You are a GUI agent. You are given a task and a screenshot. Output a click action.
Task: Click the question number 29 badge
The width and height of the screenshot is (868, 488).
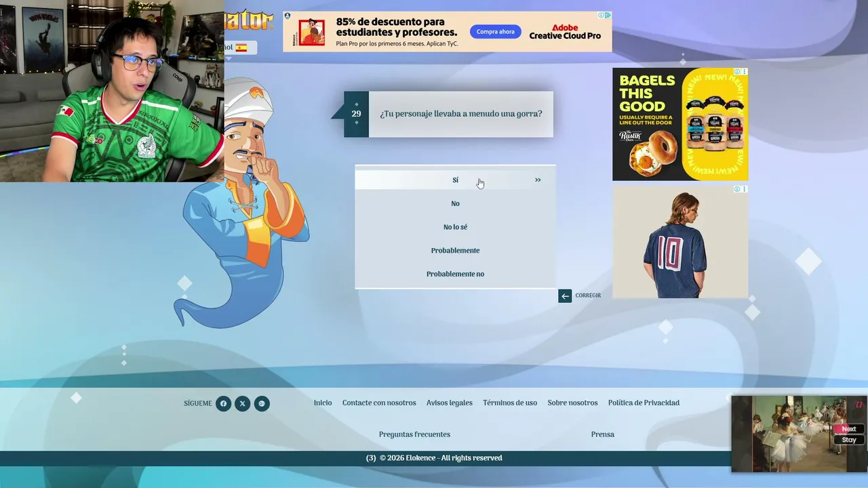pos(356,114)
